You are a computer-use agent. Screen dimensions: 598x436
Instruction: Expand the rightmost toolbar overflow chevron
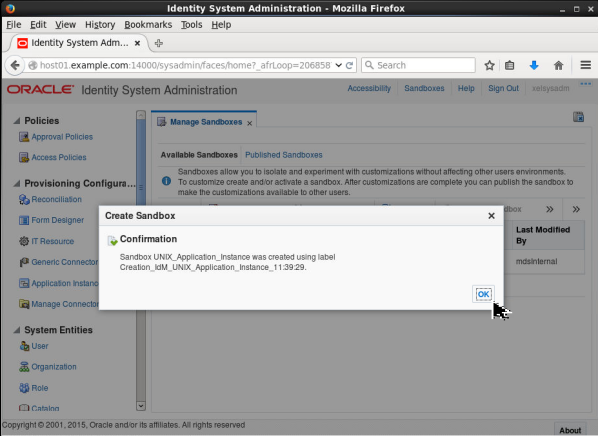tap(576, 209)
